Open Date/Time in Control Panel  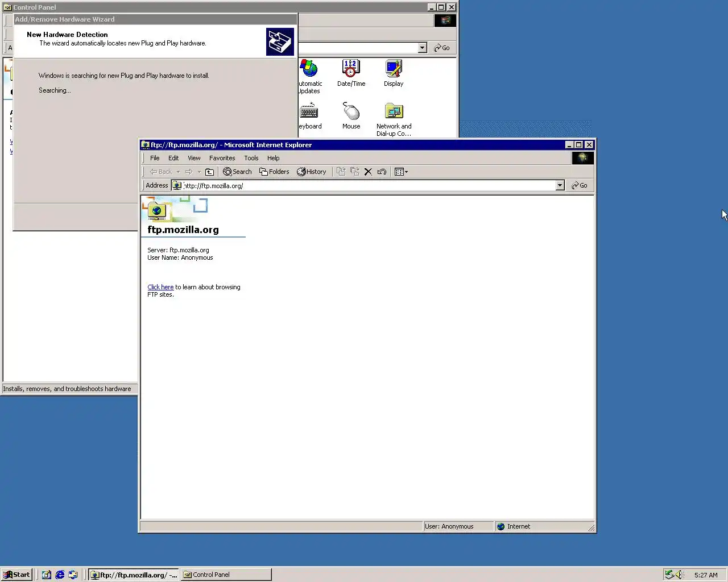tap(351, 73)
